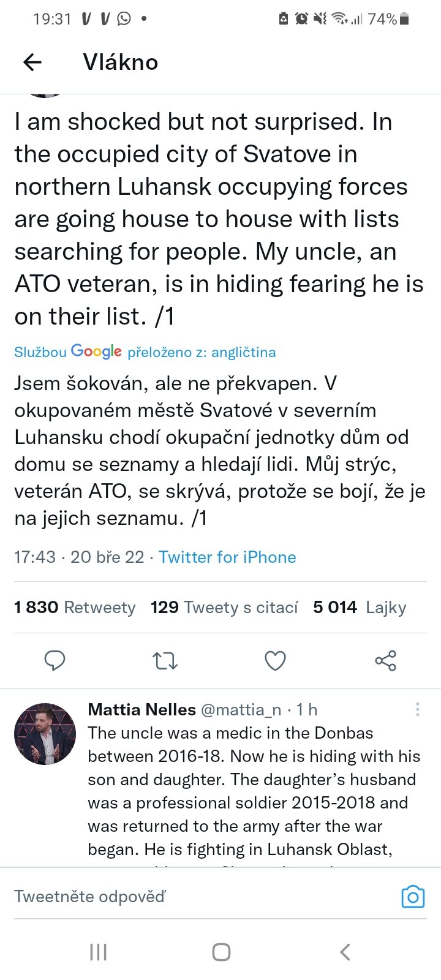This screenshot has height=980, width=441.
Task: Tap the @mattia_n handle
Action: pos(241,709)
